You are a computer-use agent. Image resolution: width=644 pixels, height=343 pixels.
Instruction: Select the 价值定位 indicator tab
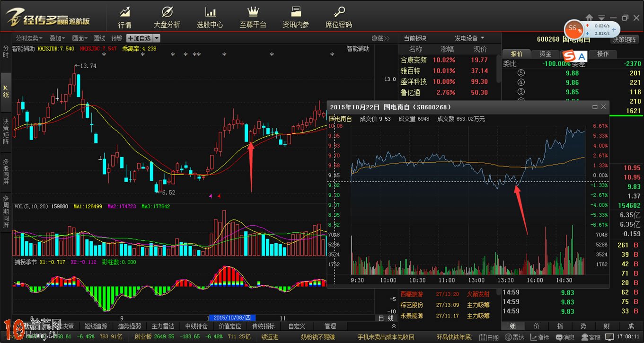(230, 326)
